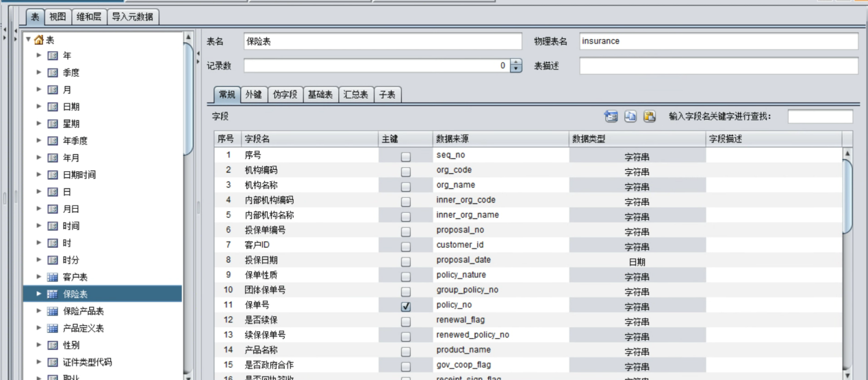Click the grid icon beside 产品定义表
The image size is (868, 380).
(x=53, y=328)
